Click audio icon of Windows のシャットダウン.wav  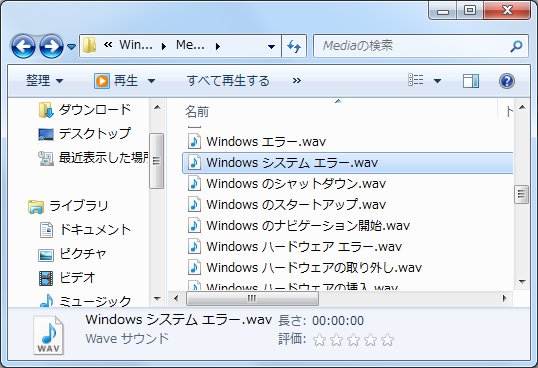pyautogui.click(x=194, y=184)
